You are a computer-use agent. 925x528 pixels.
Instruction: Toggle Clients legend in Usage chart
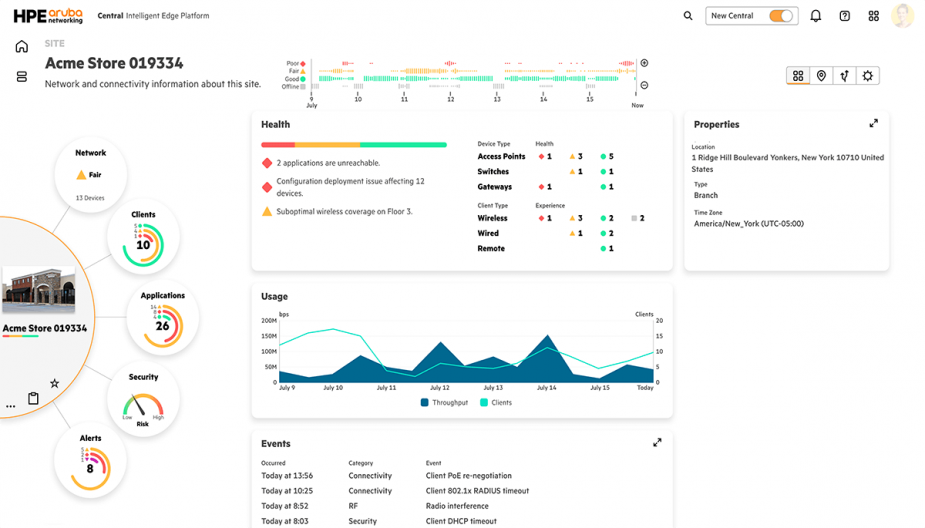[x=496, y=402]
